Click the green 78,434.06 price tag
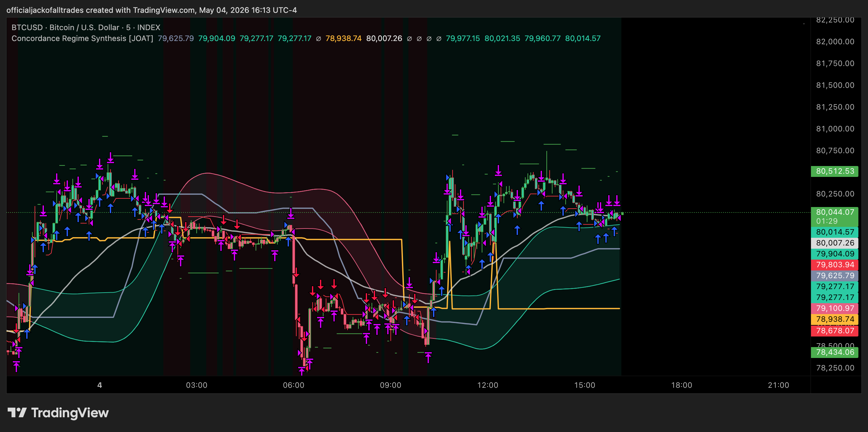868x432 pixels. [x=835, y=353]
